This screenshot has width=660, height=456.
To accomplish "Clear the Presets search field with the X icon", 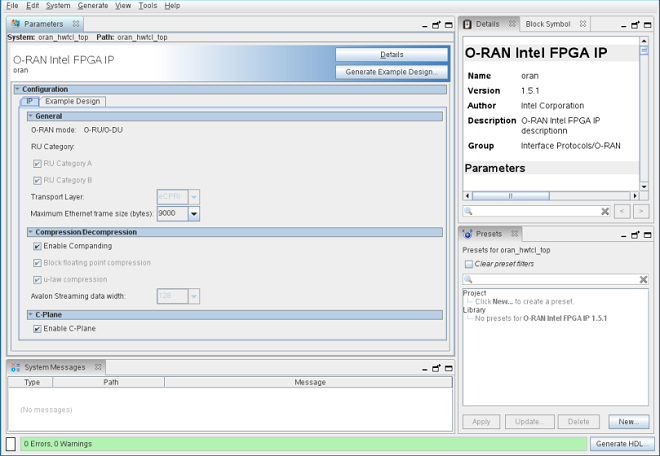I will click(643, 279).
